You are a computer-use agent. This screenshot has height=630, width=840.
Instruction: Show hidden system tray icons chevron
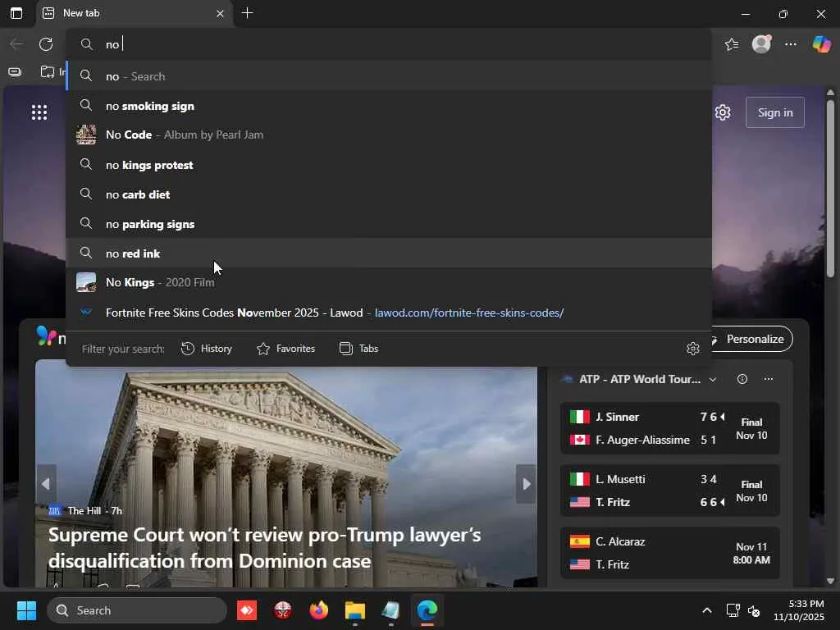[x=706, y=610]
